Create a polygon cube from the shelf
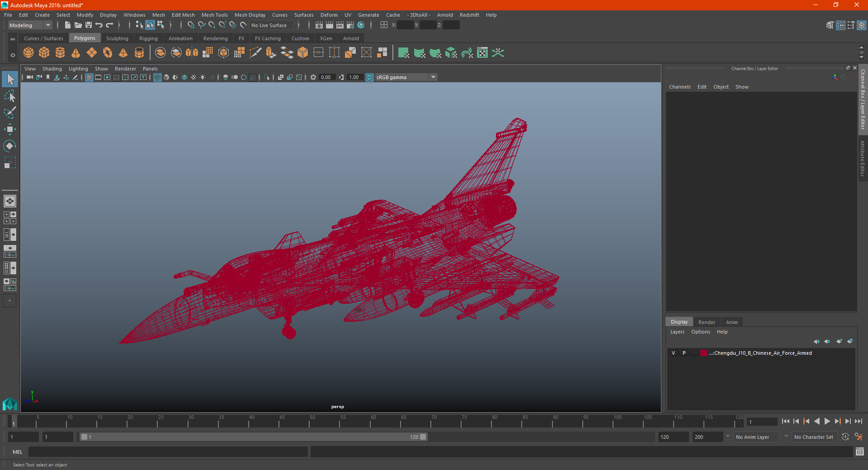Screen dimensions: 868x470 pos(44,53)
